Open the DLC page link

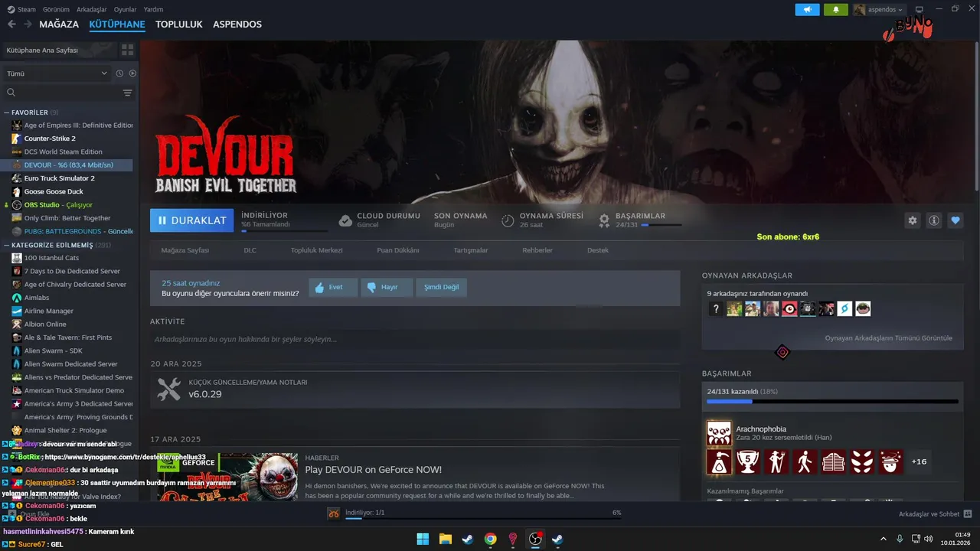[x=250, y=250]
